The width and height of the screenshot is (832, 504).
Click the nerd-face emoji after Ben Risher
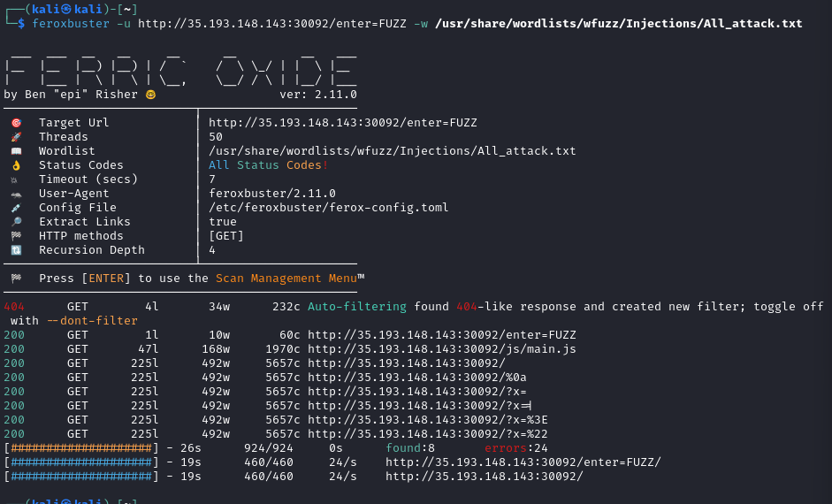click(x=150, y=95)
